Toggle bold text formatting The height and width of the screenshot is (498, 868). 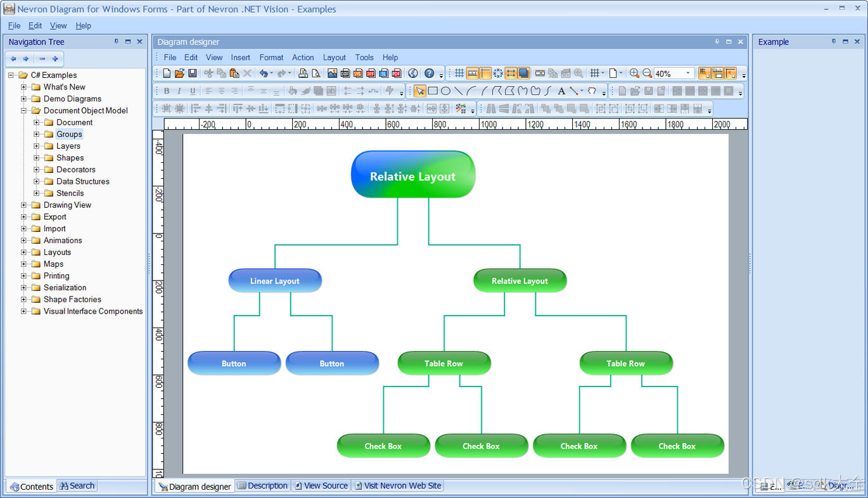(x=167, y=91)
